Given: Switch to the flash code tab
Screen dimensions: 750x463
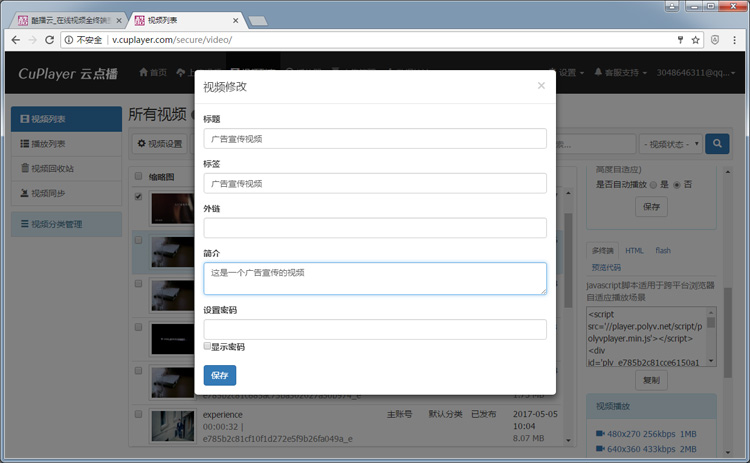Looking at the screenshot, I should tap(663, 250).
